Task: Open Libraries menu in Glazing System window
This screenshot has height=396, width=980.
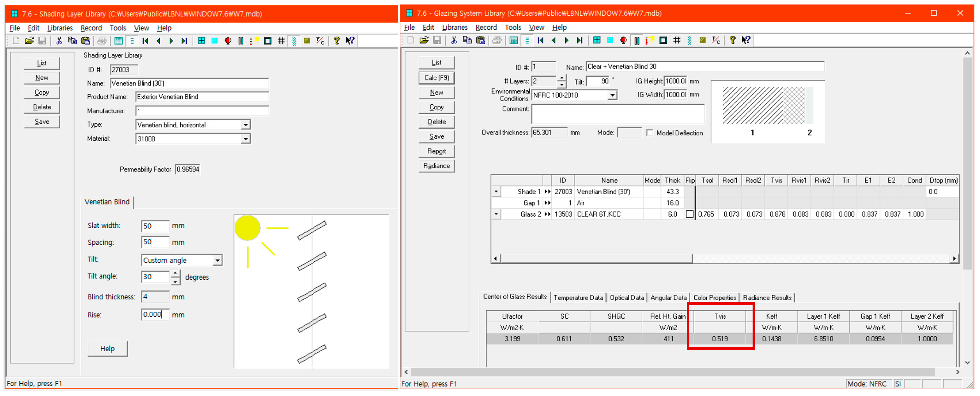Action: 454,27
